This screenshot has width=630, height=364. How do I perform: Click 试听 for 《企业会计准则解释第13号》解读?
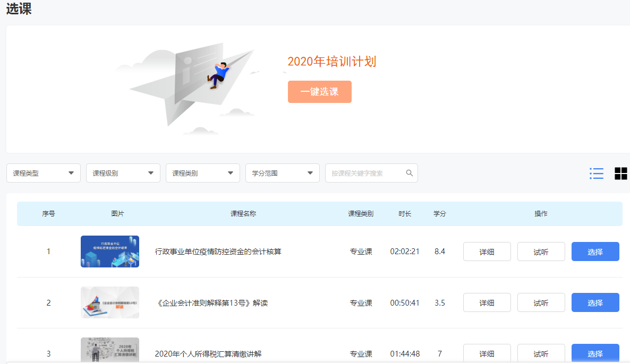pos(541,302)
